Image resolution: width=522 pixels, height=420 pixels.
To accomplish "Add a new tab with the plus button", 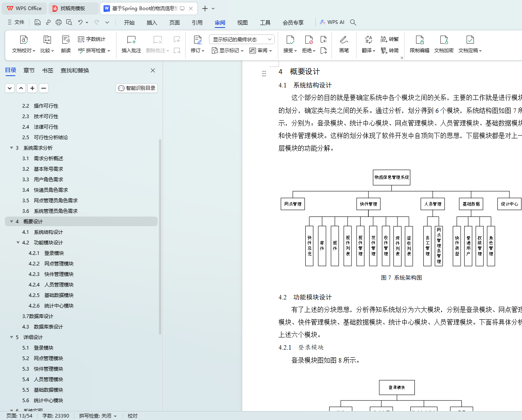I will tap(205, 8).
